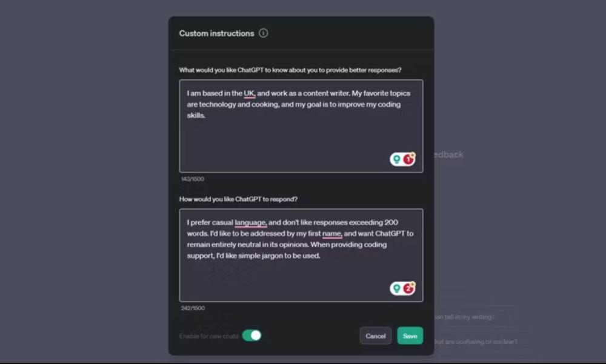606x364 pixels.
Task: Click the underlined word UK
Action: (249, 93)
